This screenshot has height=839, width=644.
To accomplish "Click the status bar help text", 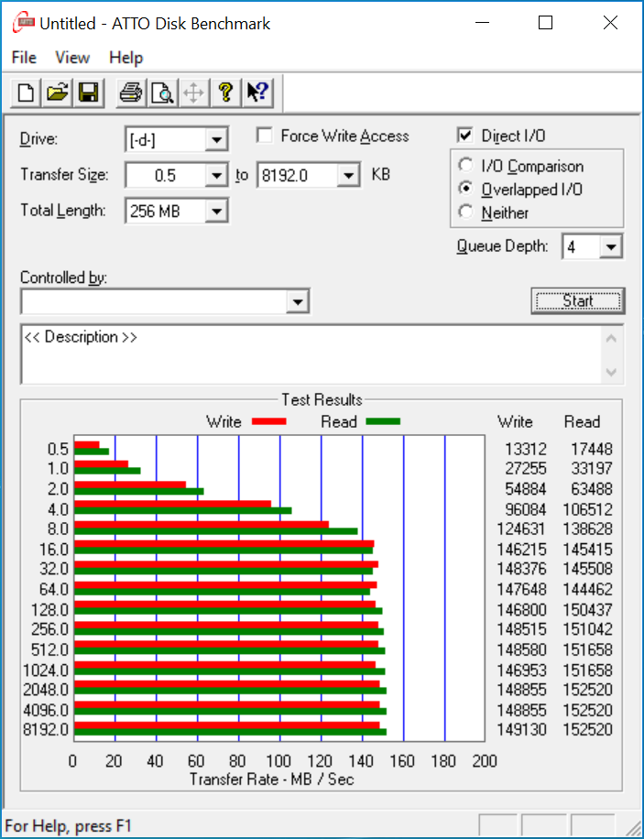I will coord(68,825).
